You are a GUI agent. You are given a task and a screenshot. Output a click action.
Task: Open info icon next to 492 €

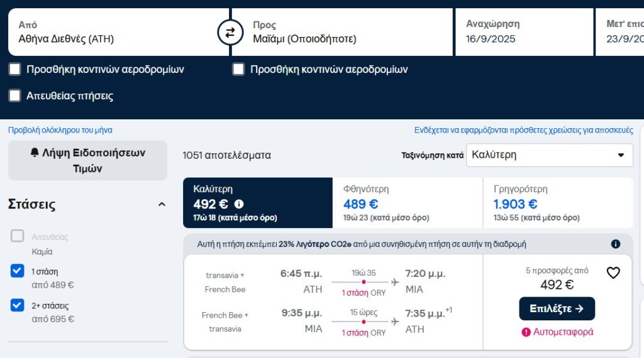click(x=239, y=204)
